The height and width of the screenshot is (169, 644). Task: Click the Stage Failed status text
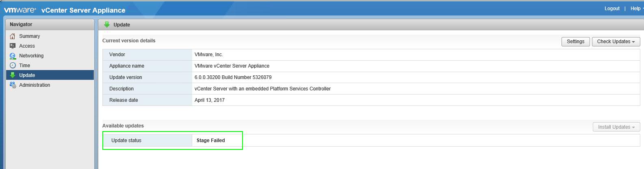(211, 140)
